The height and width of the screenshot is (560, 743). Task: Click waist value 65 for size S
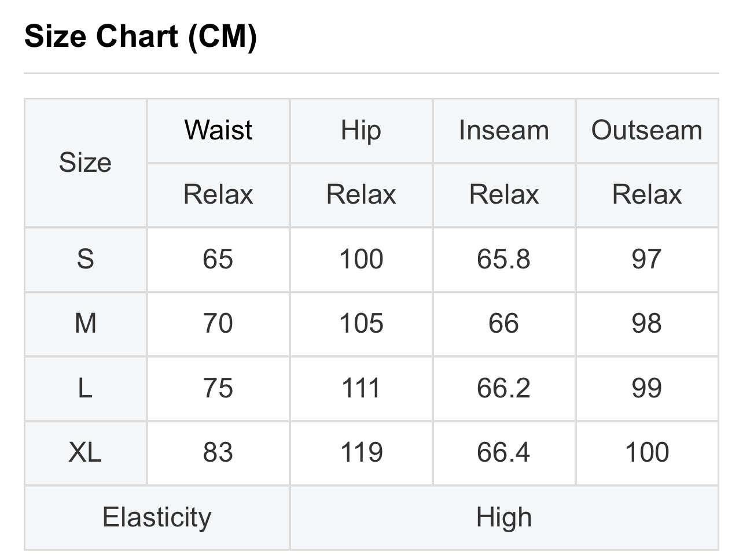tap(218, 259)
